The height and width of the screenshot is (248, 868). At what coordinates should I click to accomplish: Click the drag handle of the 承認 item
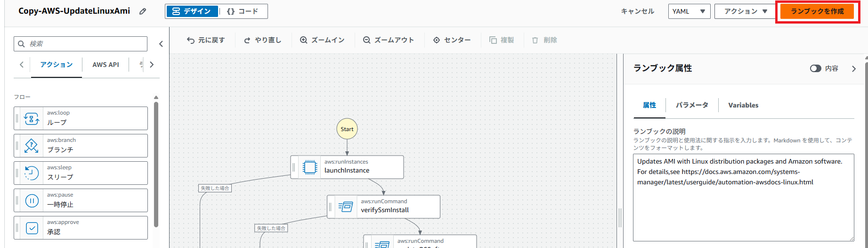(x=17, y=228)
